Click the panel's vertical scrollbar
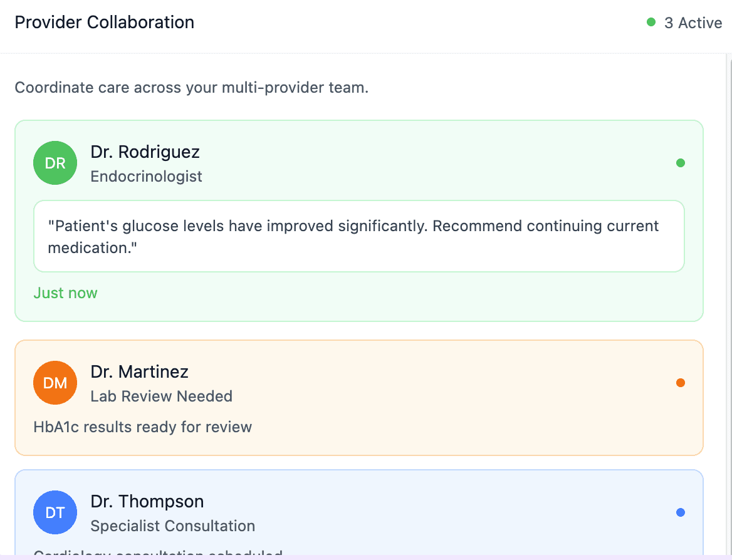This screenshot has height=560, width=732. pos(729,303)
